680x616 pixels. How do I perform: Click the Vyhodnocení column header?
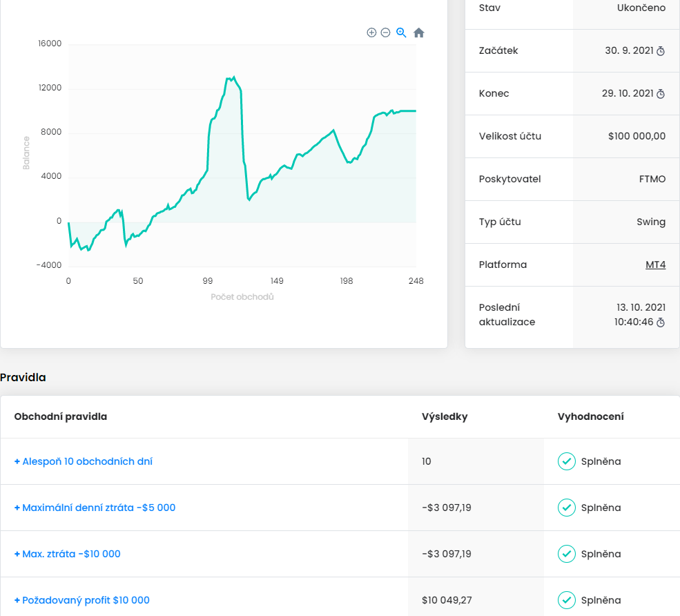click(590, 416)
